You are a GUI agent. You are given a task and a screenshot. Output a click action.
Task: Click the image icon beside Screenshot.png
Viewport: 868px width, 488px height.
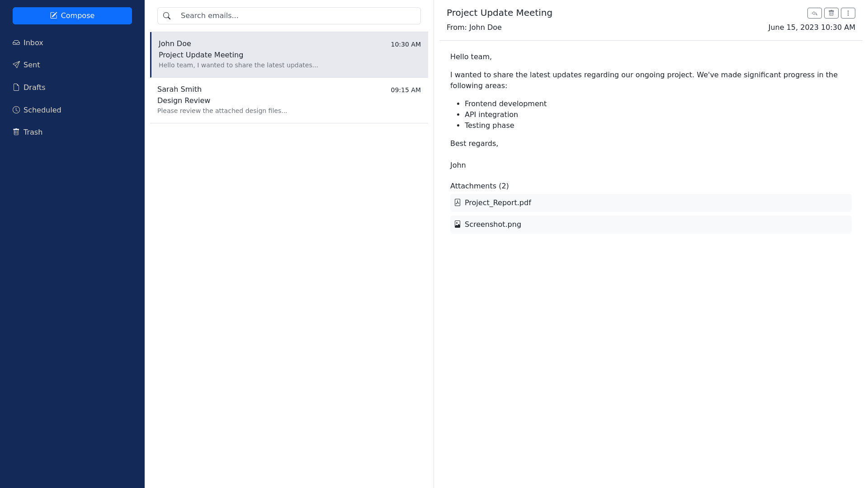pos(458,225)
